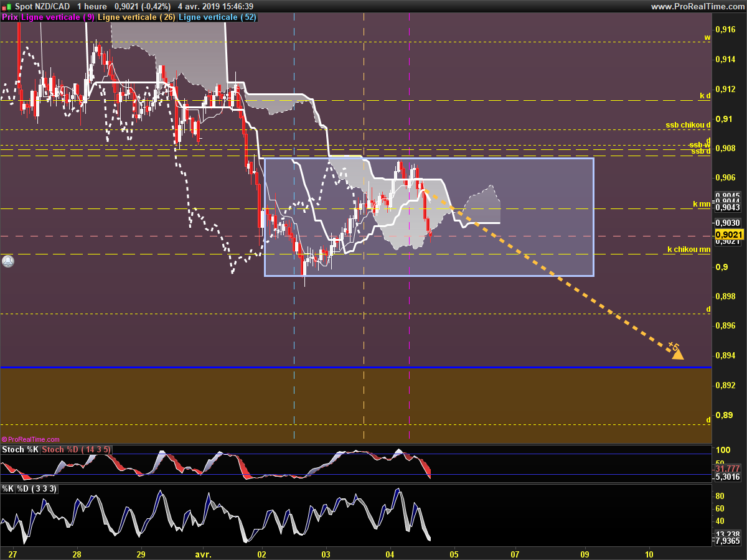Click the Stoch %D (14 3 5) label
This screenshot has height=560, width=747.
click(77, 449)
